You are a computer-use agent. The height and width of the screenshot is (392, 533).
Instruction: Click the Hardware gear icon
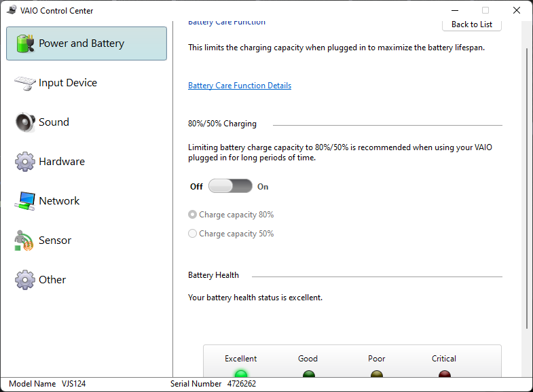pos(25,162)
